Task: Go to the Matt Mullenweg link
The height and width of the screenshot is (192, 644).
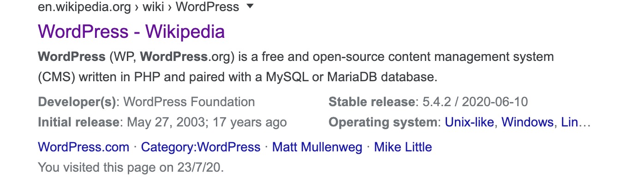Action: pos(317,147)
